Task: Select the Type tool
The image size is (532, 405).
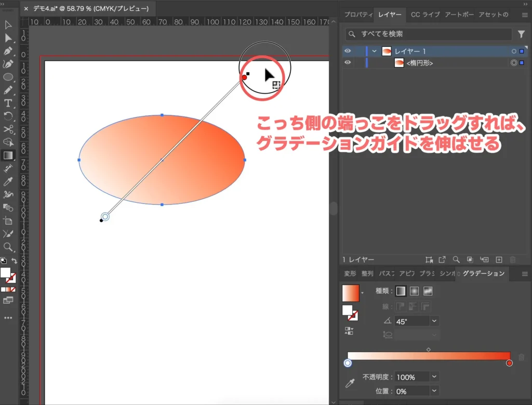Action: (x=8, y=103)
